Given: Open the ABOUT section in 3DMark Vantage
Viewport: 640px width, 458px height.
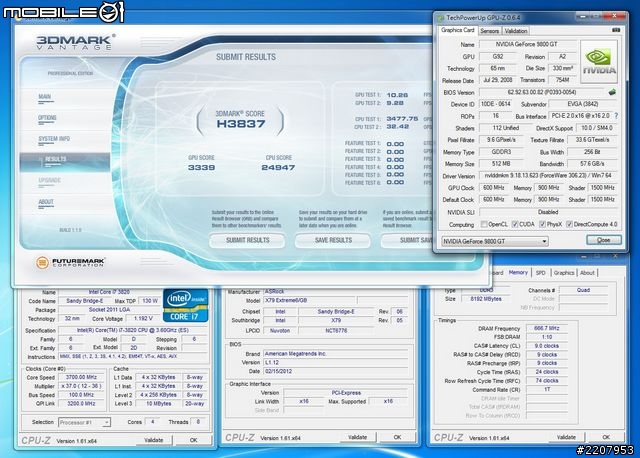Looking at the screenshot, I should point(46,202).
